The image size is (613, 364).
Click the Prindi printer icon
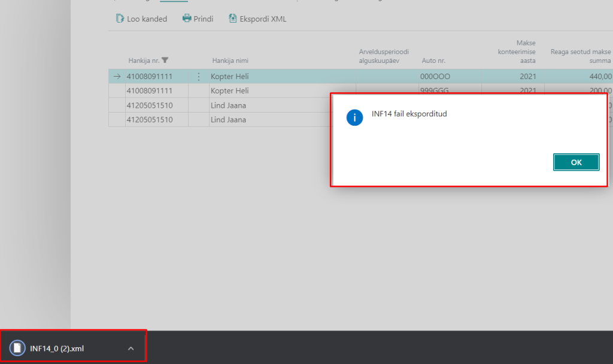click(x=187, y=19)
